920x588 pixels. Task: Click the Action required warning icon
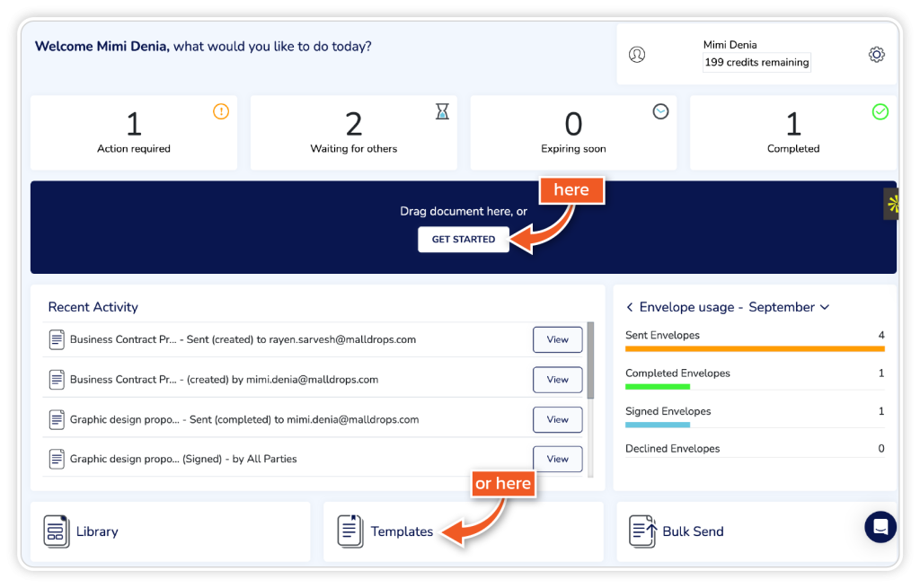point(221,112)
